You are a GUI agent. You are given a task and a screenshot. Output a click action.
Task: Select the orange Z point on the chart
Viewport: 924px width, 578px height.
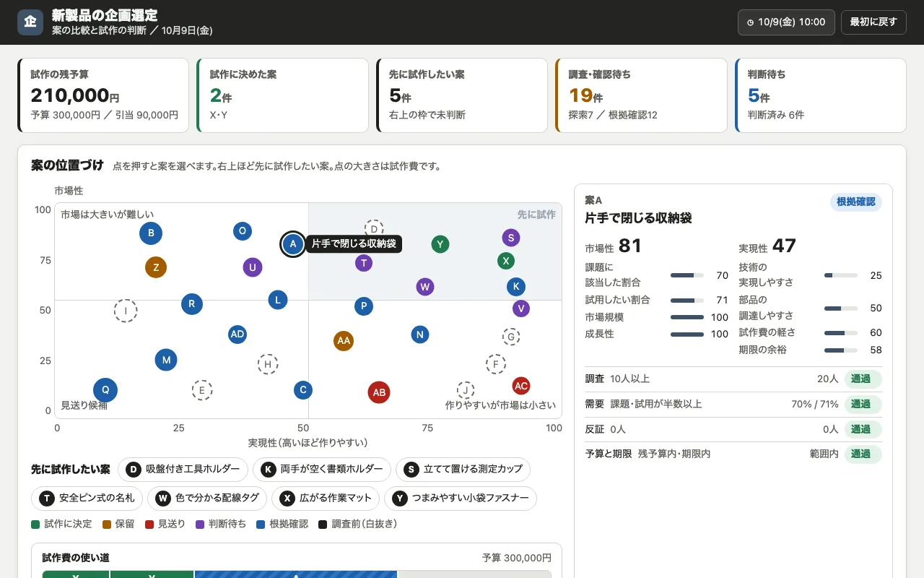(x=156, y=267)
